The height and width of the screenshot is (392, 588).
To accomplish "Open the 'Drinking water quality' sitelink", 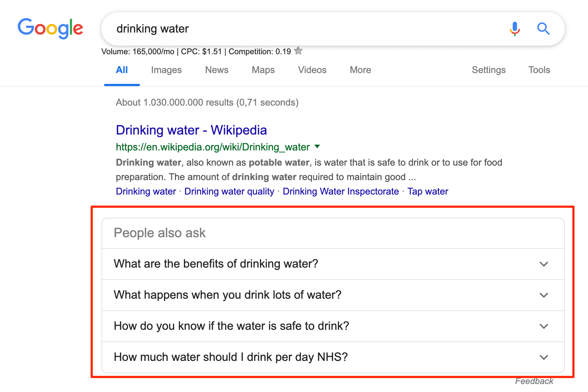I will 229,191.
